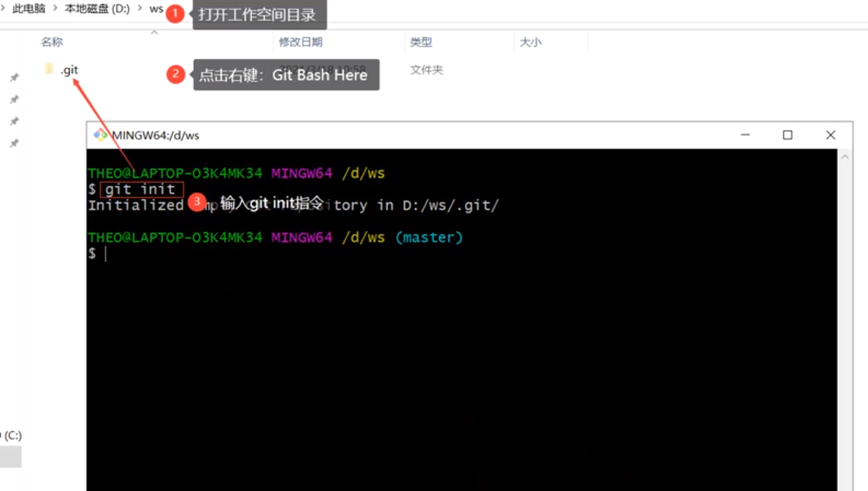Click the terminal cursor on the last prompt line
Viewport: 868px width, 491px height.
(x=105, y=253)
